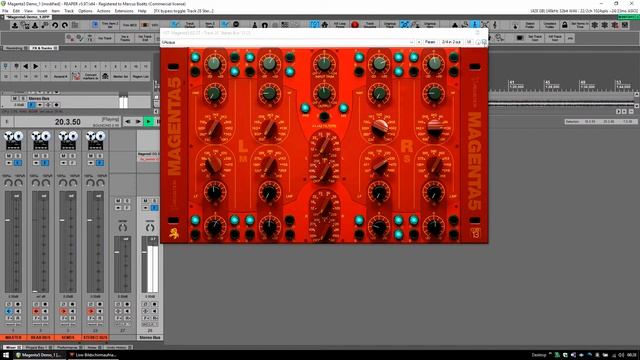The width and height of the screenshot is (640, 360).
Task: Solo the MASTER mixer strip
Action: 18,156
